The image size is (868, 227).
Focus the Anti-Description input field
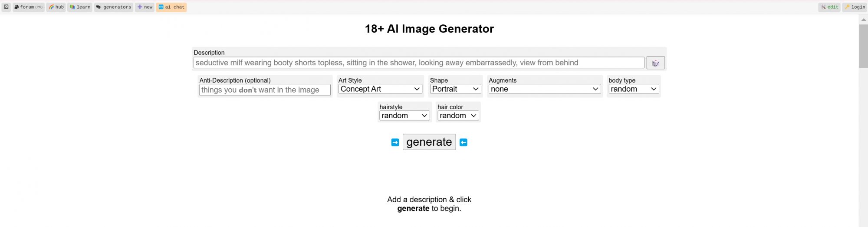(265, 90)
